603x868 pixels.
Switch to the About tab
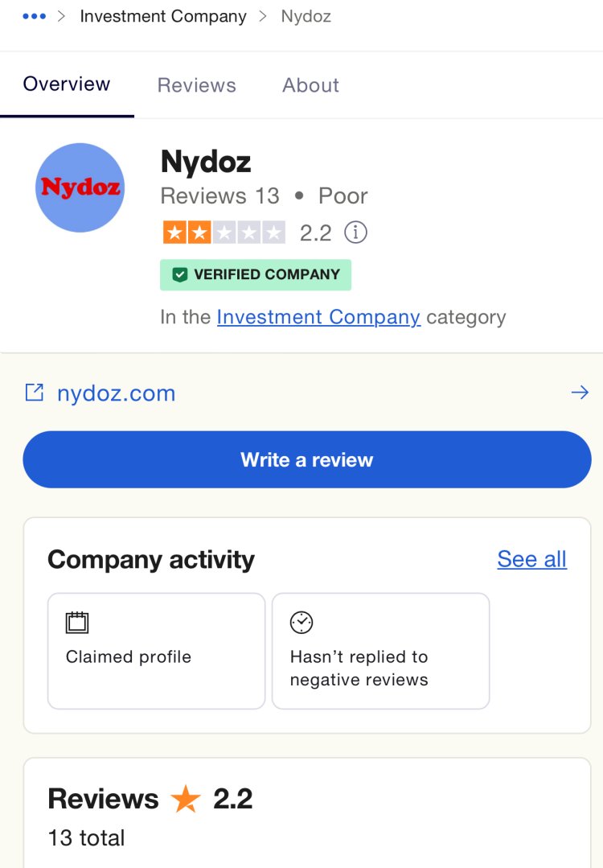click(x=310, y=85)
